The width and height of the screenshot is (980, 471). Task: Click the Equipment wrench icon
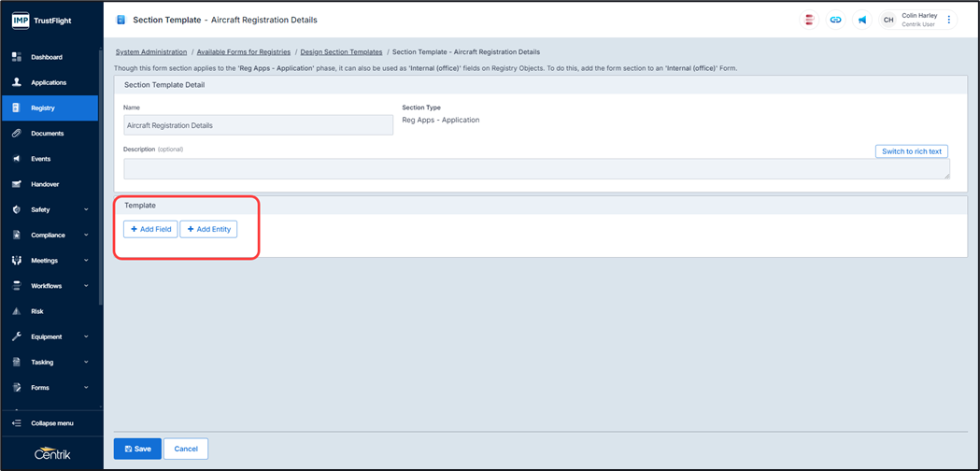coord(17,336)
